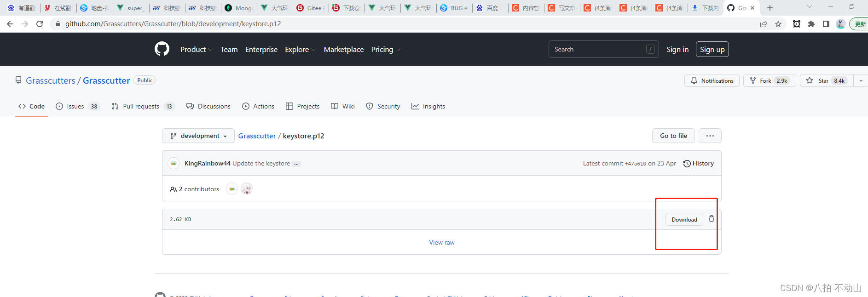This screenshot has height=297, width=868.
Task: Delete this file using the trash icon
Action: tap(712, 219)
